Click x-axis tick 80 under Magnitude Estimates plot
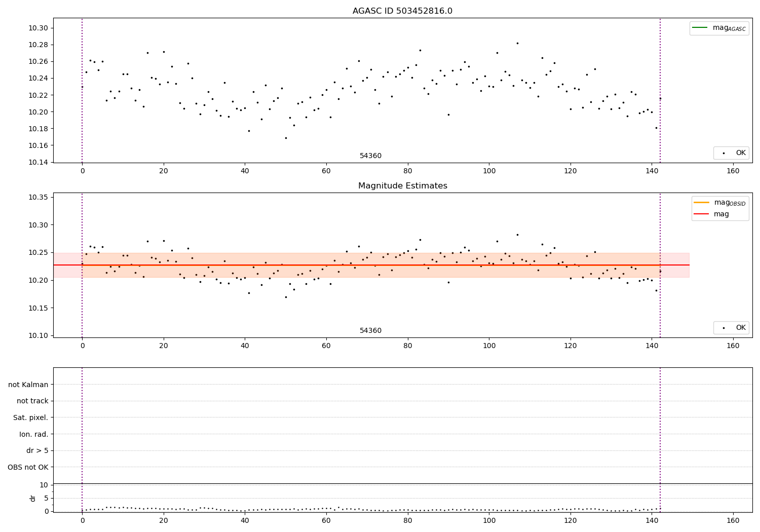Image resolution: width=760 pixels, height=532 pixels. click(407, 346)
